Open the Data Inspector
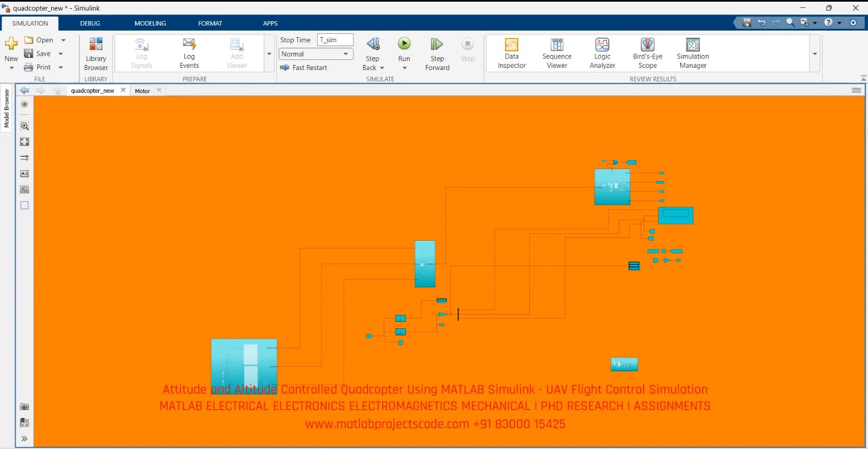 (511, 53)
